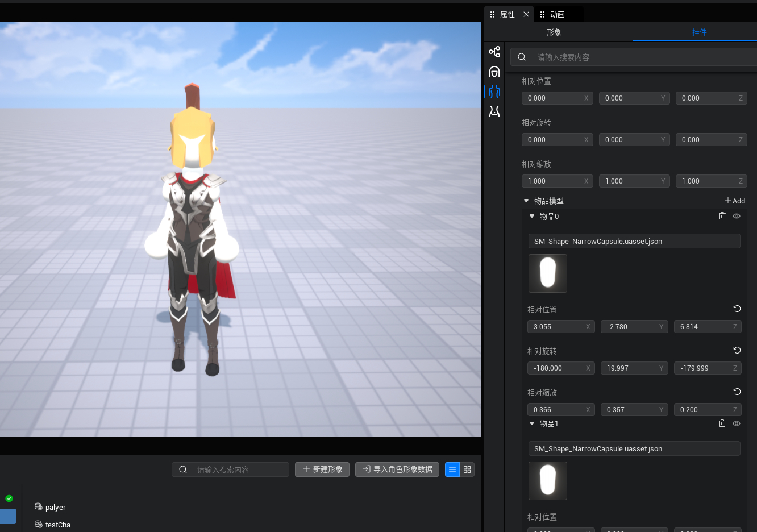Screen dimensions: 757x532
Task: Switch to the 属性 tab
Action: click(508, 14)
